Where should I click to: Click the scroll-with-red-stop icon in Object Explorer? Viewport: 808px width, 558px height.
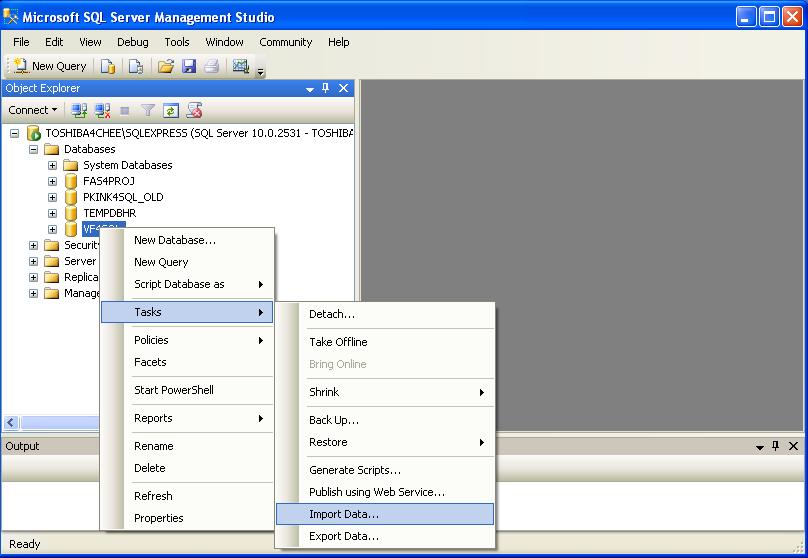[x=194, y=110]
